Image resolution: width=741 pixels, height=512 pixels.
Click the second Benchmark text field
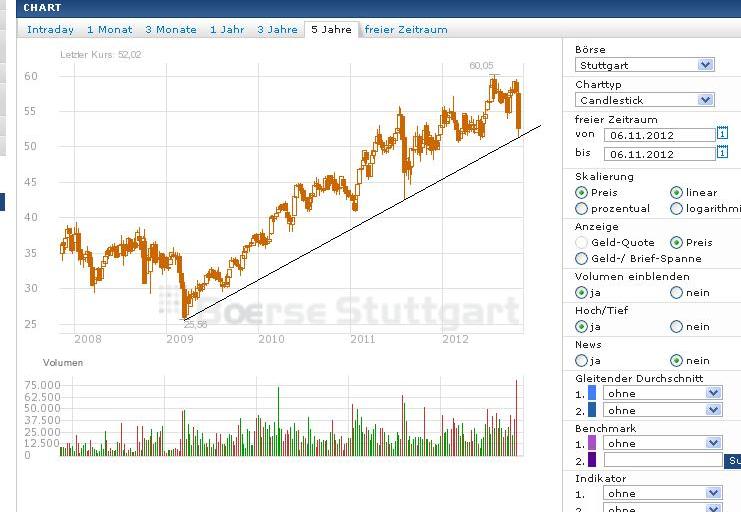point(662,460)
